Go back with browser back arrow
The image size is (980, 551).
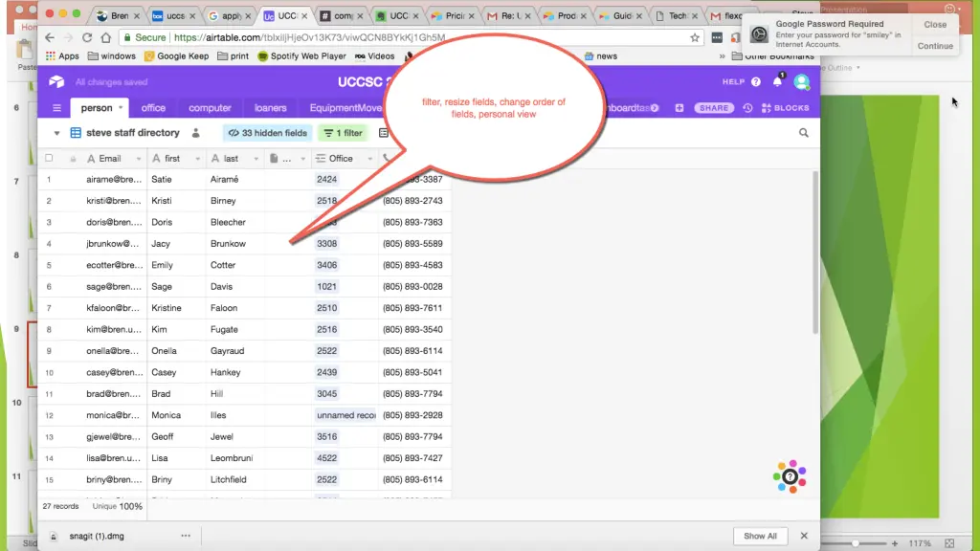50,37
